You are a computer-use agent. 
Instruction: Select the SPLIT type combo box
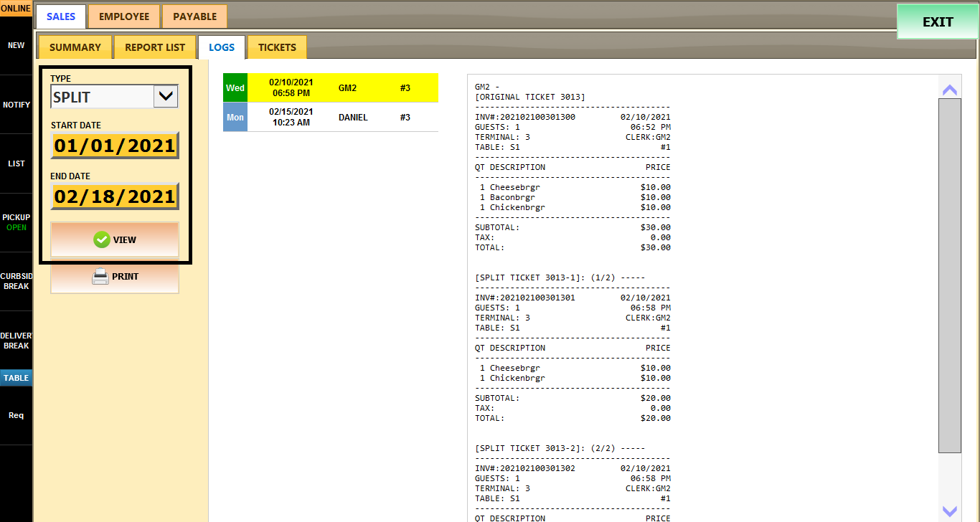click(x=114, y=97)
